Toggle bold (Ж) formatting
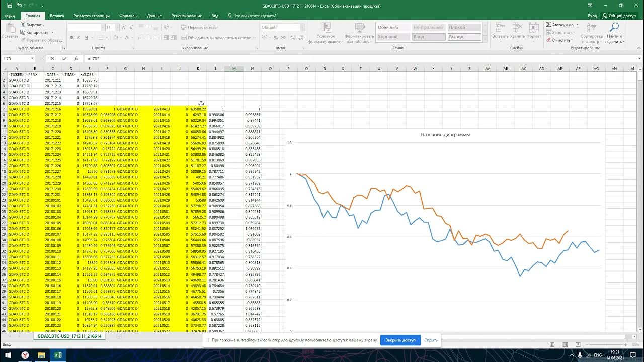 pyautogui.click(x=71, y=37)
